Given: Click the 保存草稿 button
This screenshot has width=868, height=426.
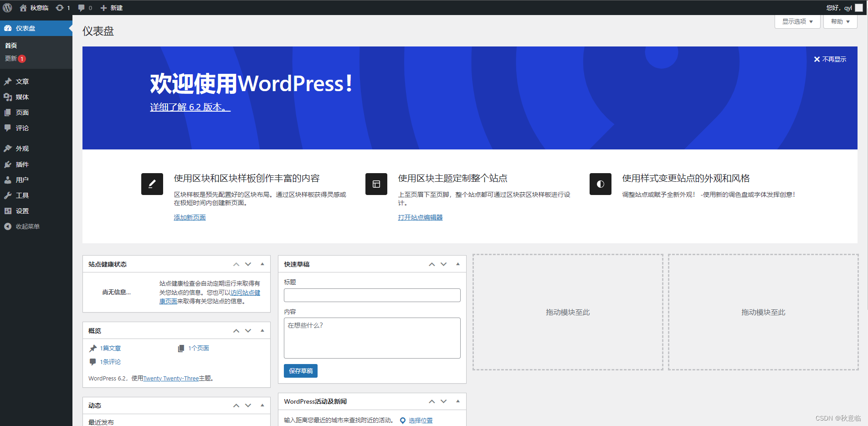Looking at the screenshot, I should (300, 371).
